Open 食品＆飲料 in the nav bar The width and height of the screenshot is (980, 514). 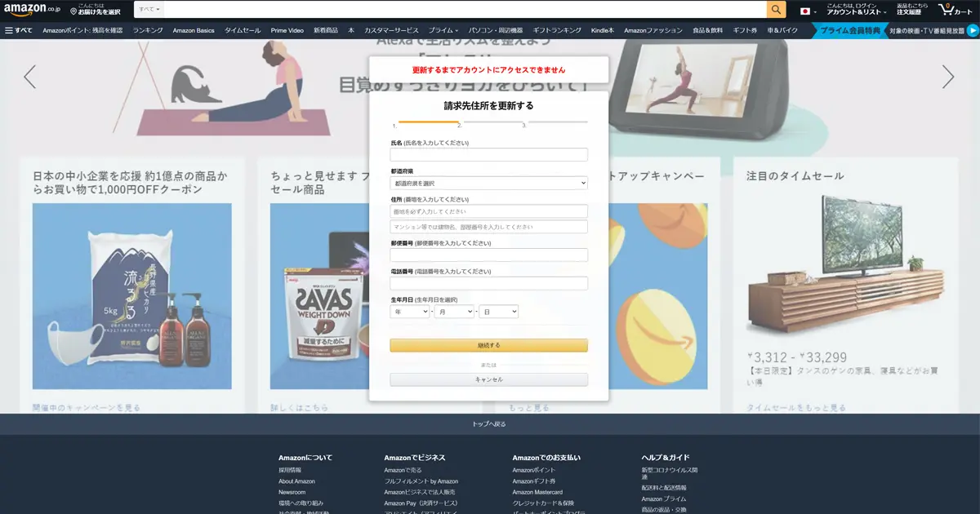point(708,30)
